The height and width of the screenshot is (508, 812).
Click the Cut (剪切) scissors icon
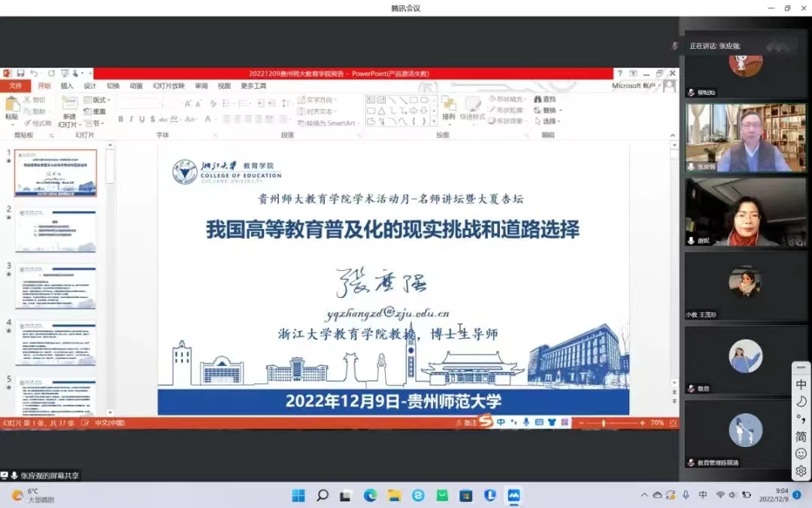pos(27,99)
